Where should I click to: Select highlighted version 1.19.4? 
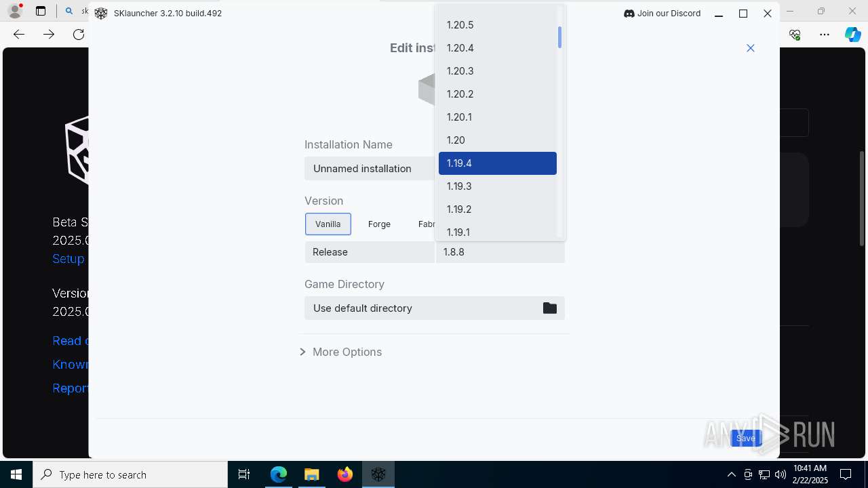pyautogui.click(x=497, y=163)
